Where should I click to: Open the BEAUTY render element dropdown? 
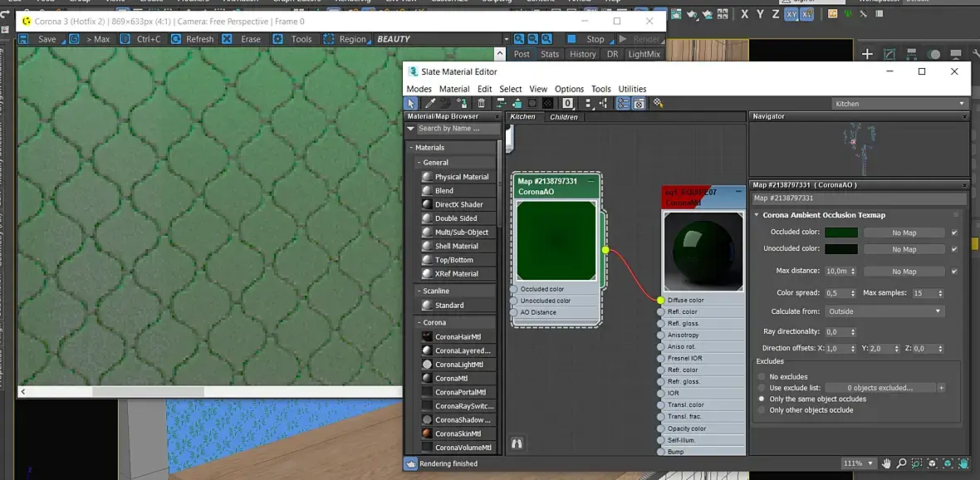coord(443,39)
